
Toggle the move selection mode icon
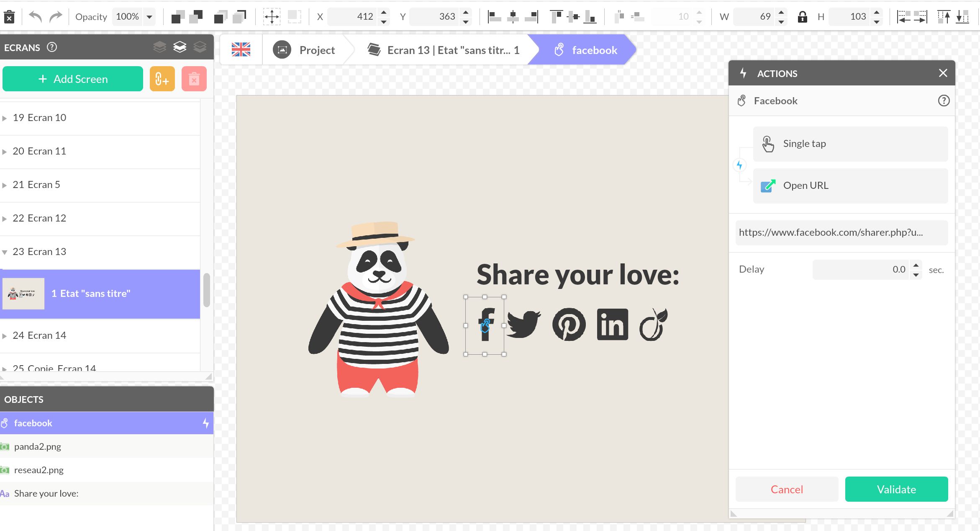[x=272, y=17]
